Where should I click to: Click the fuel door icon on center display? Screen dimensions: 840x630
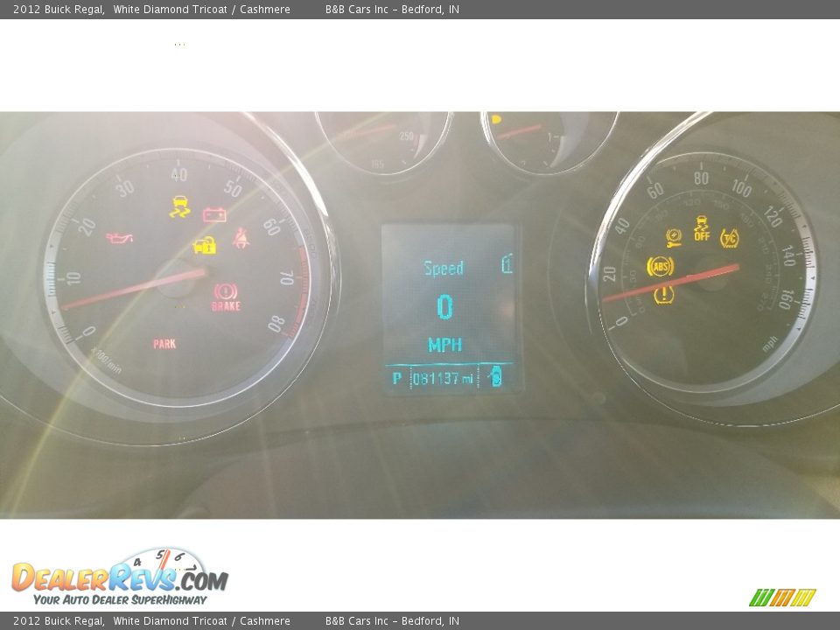click(507, 263)
